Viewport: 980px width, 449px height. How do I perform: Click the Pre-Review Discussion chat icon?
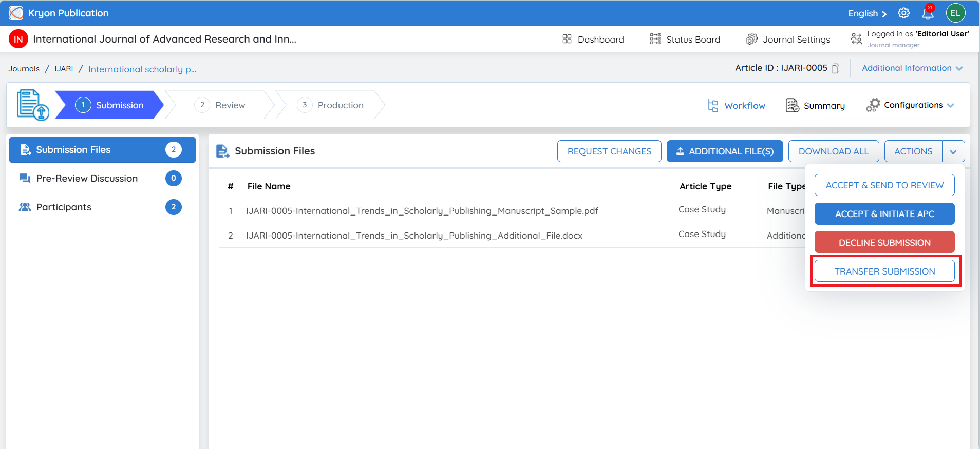(x=25, y=178)
